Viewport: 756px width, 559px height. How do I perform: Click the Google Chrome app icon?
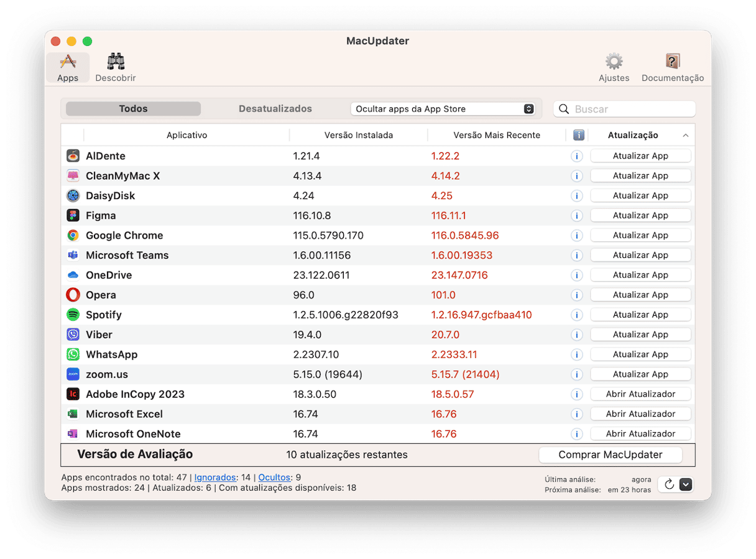click(x=73, y=236)
